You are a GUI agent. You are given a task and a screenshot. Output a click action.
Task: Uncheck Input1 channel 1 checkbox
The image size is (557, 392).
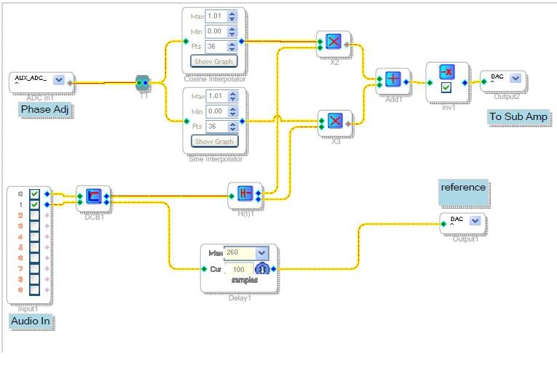tap(34, 204)
